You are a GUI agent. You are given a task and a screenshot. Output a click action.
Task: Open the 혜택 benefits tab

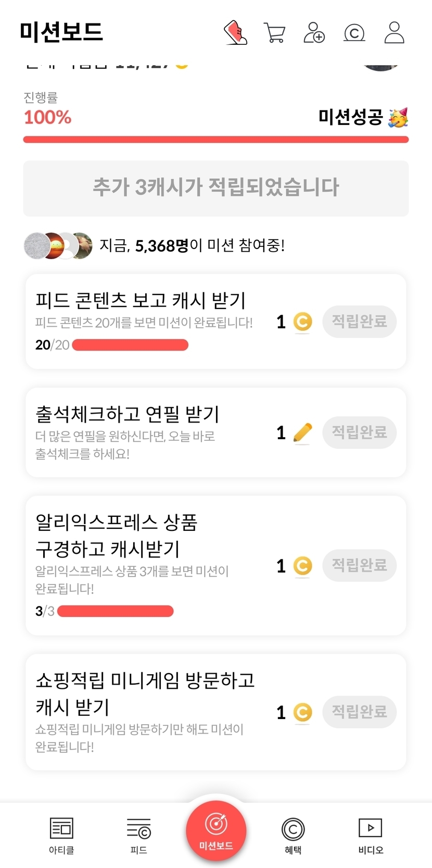point(293,835)
